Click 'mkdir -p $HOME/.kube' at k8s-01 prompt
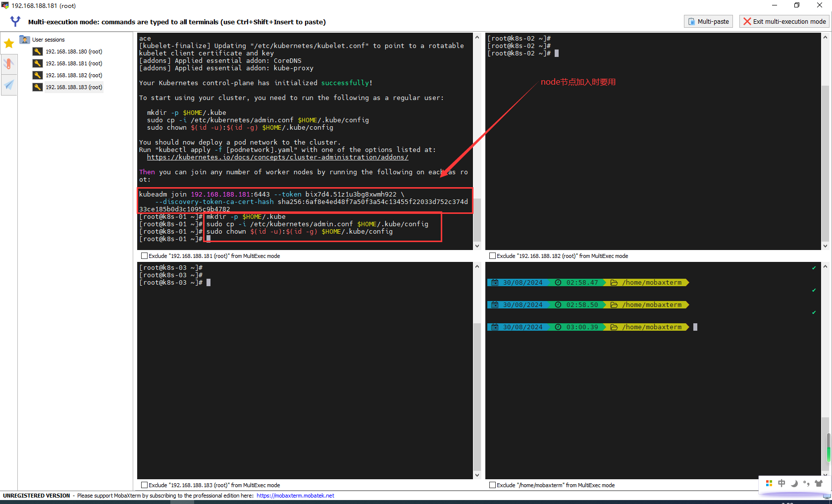Viewport: 832px width, 504px height. (246, 216)
